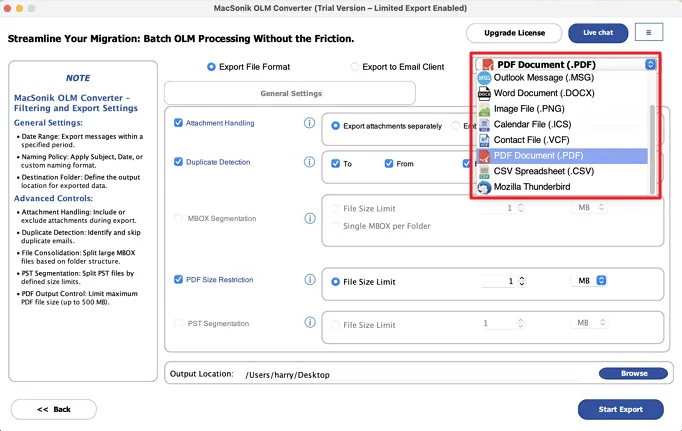Select Export to Email Client radio button
Viewport: 682px width, 431px height.
tap(354, 67)
